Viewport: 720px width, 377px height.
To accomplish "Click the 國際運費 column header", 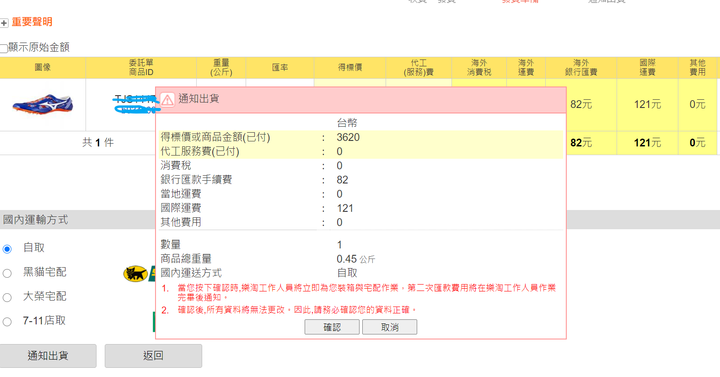I will click(647, 68).
